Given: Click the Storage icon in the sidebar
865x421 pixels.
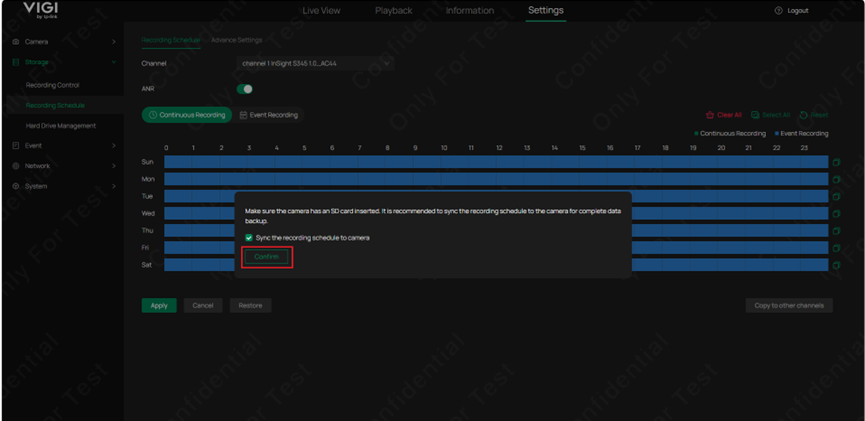Looking at the screenshot, I should click(x=15, y=62).
